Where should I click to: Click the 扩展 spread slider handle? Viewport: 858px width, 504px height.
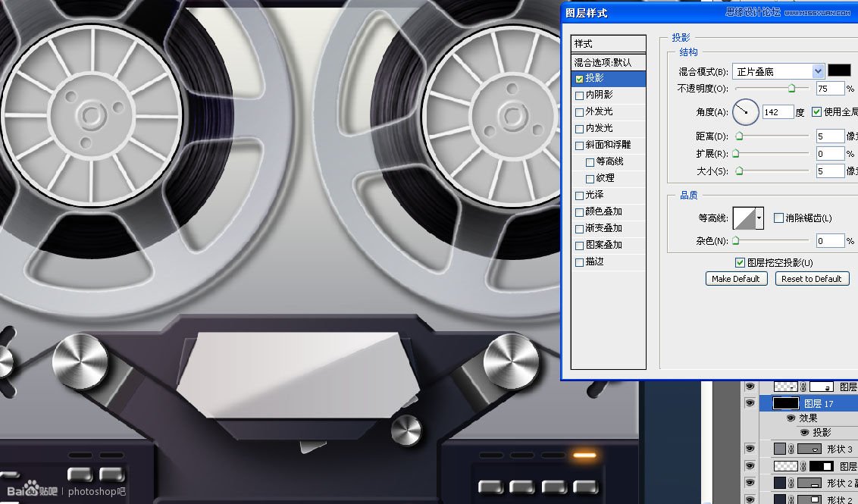coord(736,154)
